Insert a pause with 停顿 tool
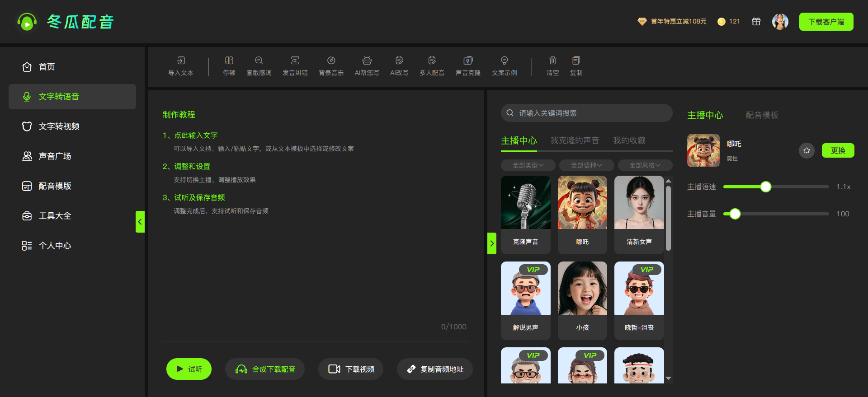Screen dimensions: 868x397 pyautogui.click(x=229, y=61)
